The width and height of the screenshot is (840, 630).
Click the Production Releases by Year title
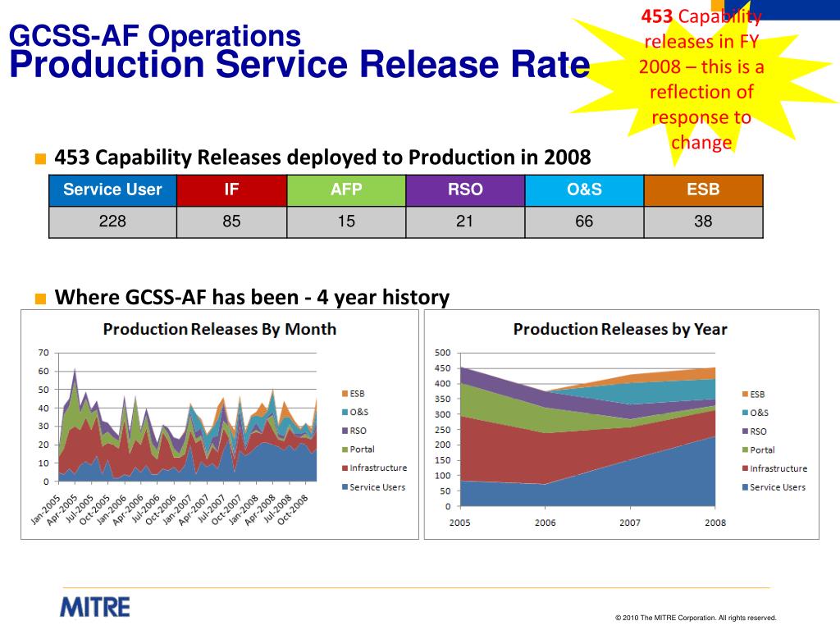pos(620,329)
